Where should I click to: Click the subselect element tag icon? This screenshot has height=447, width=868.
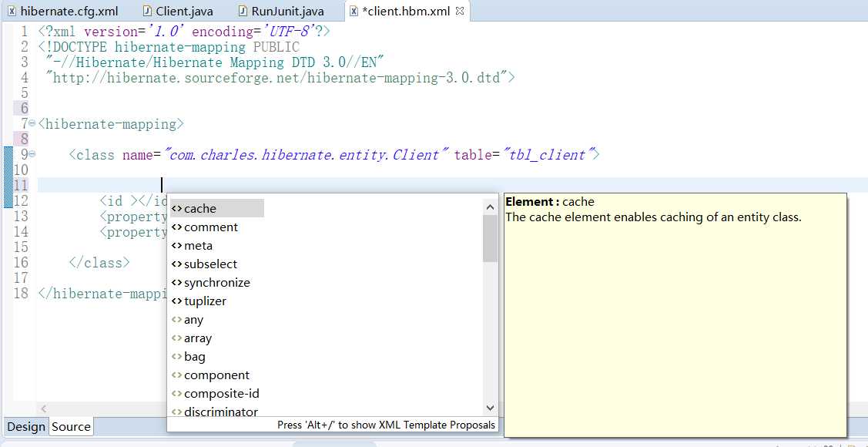pos(176,264)
